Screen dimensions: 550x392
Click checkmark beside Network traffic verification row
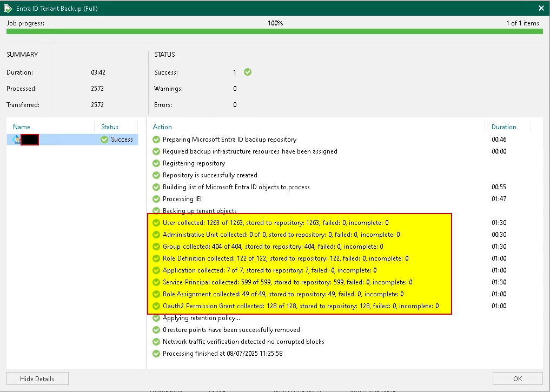[x=156, y=342]
